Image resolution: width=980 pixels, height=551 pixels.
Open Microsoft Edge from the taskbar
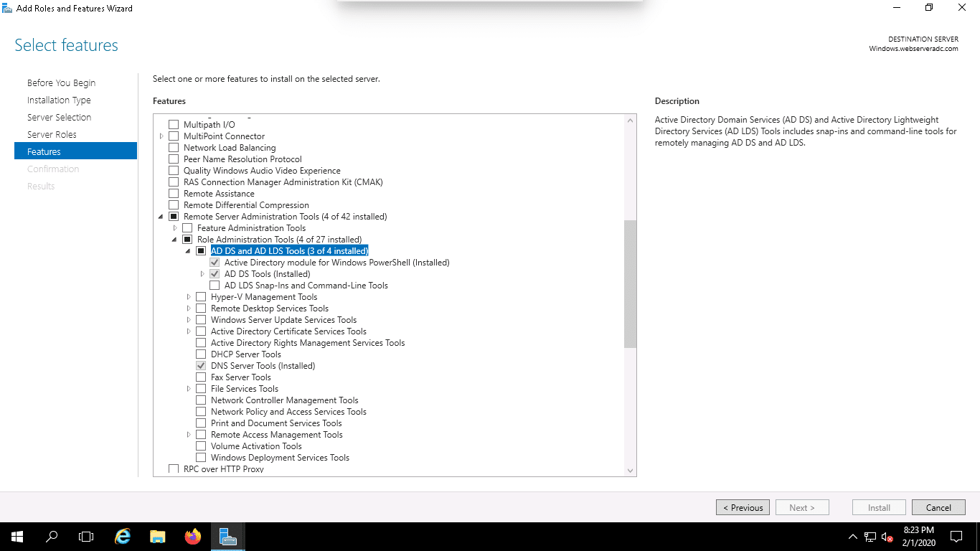coord(122,536)
